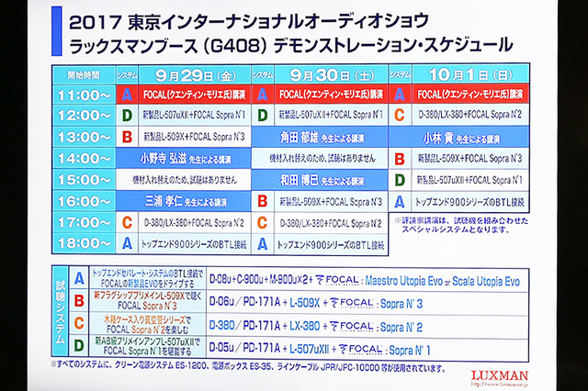Click 'トップエンド900シリーズのBTL接続' in 9月30日 18:00 row
The image size is (588, 391).
(331, 245)
